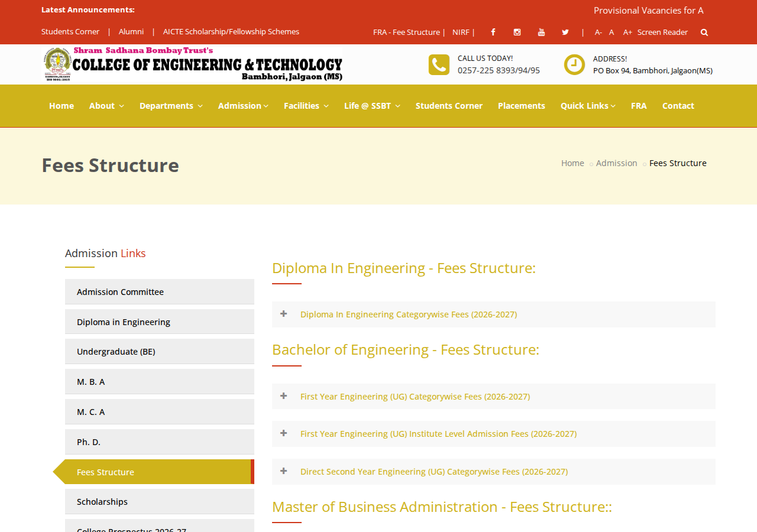Open M. C. A sidebar link
Screen dimensions: 757x532
(x=160, y=412)
